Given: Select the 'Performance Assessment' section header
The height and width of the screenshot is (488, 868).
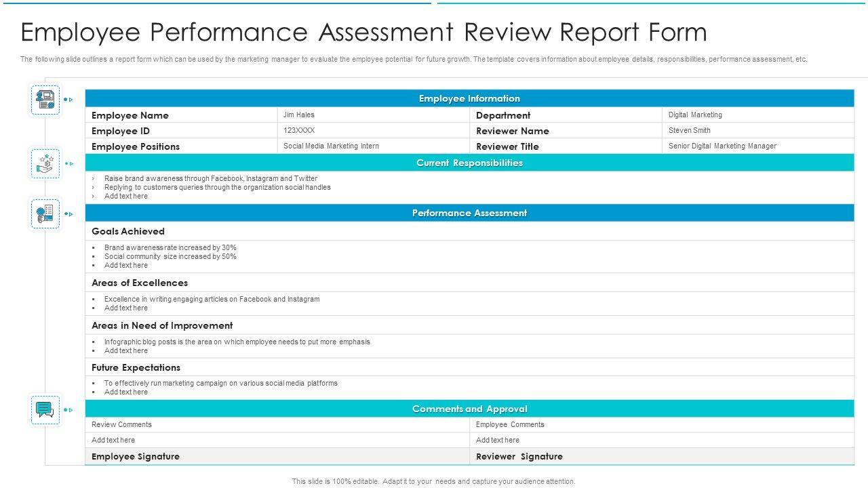Looking at the screenshot, I should tap(469, 213).
